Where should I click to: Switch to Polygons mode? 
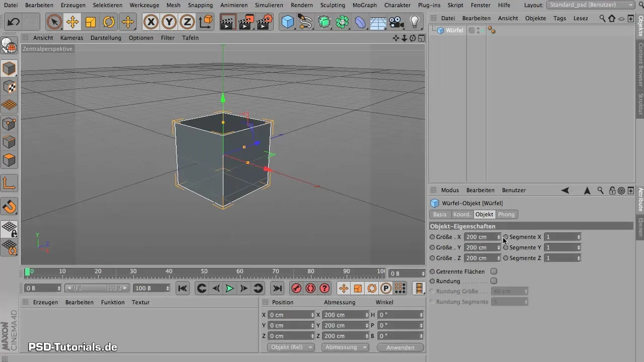(10, 160)
